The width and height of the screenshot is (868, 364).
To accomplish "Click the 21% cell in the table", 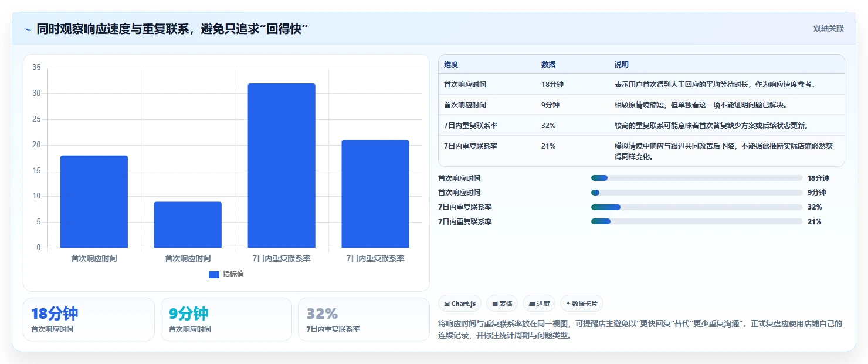I will (548, 146).
